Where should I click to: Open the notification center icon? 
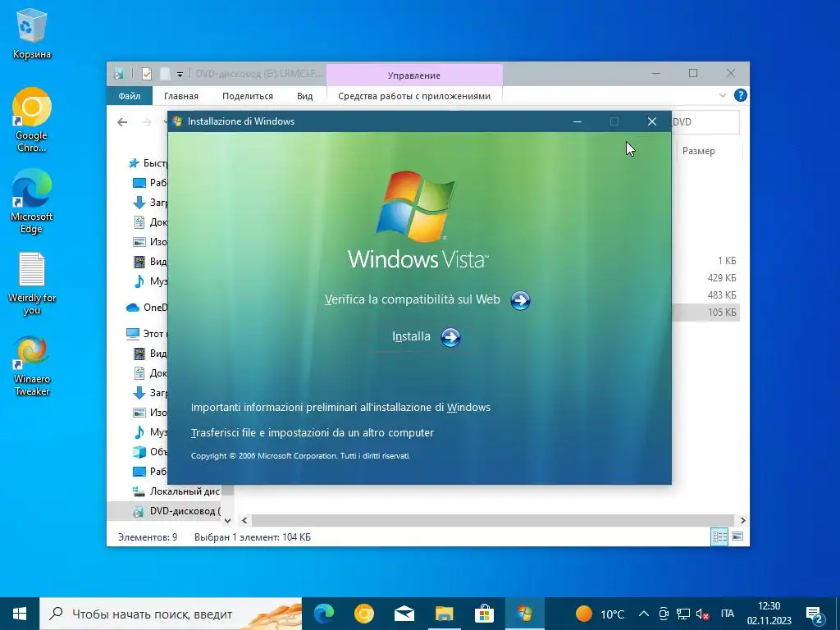pyautogui.click(x=815, y=614)
